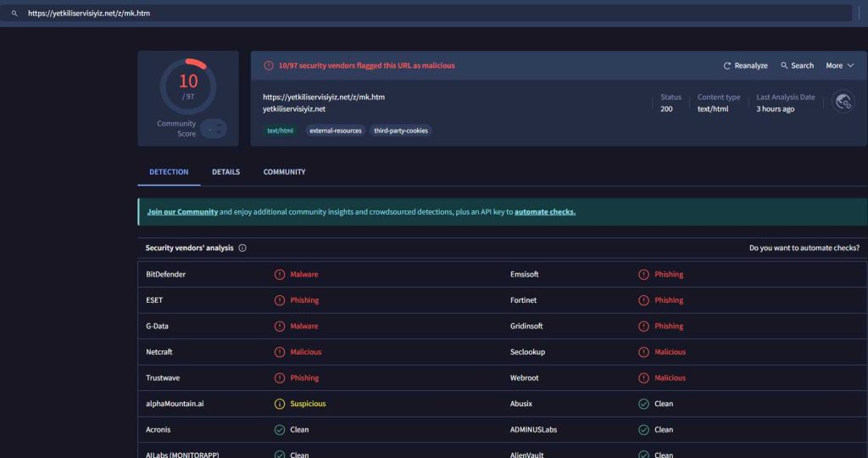Click the Gridinsoft vendor name
868x458 pixels.
pyautogui.click(x=526, y=327)
